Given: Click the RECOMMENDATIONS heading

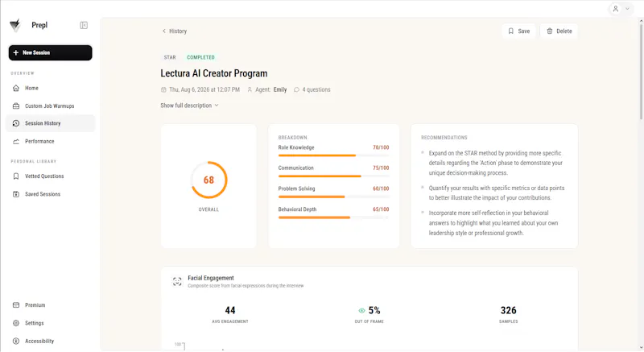Looking at the screenshot, I should pos(444,138).
